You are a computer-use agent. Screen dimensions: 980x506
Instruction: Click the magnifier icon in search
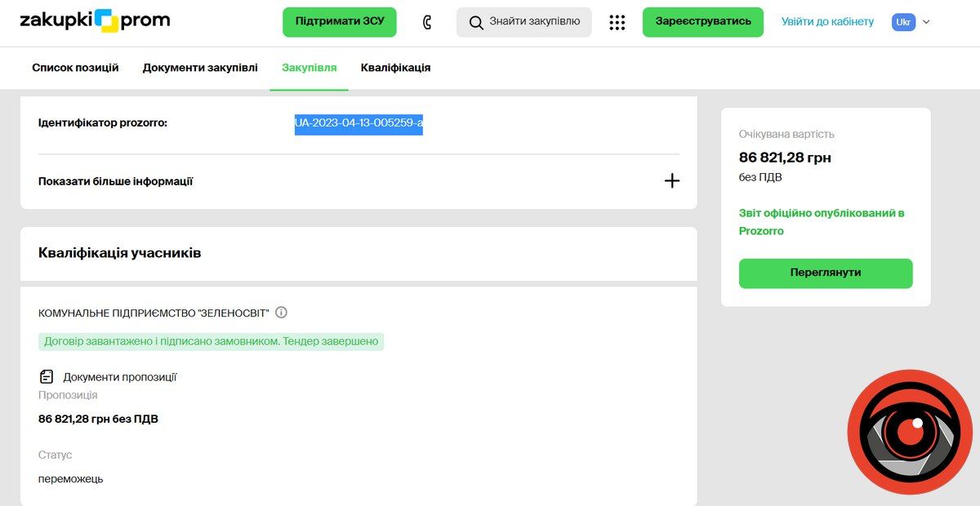(476, 22)
